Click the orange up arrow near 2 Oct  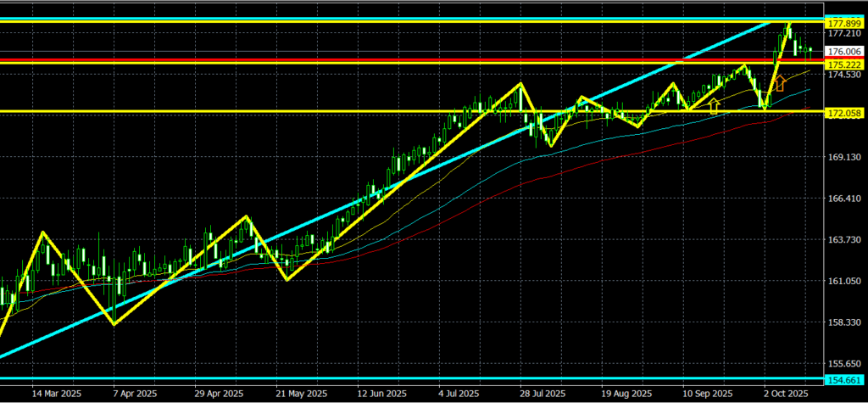(x=780, y=83)
